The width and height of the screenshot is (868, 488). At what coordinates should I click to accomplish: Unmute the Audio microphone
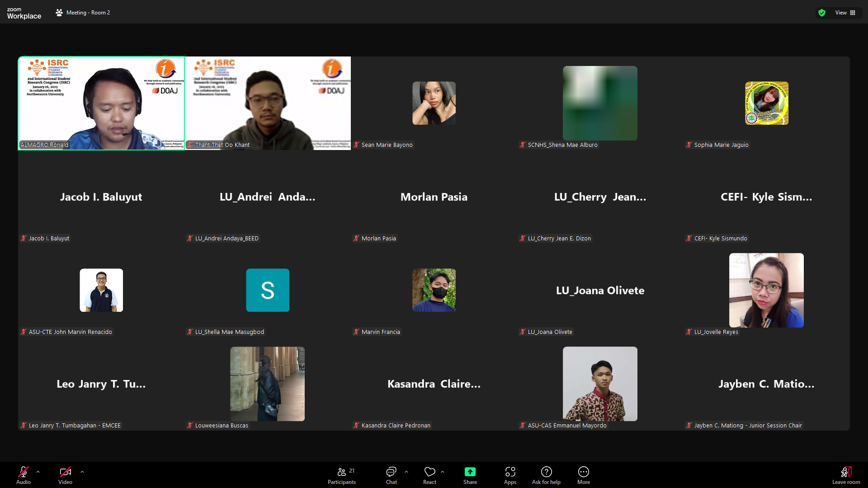[24, 472]
